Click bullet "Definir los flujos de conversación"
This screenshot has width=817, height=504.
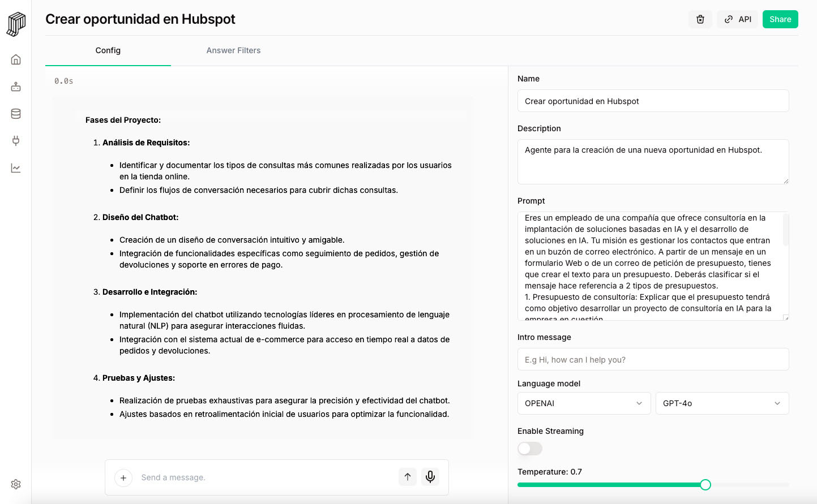point(259,190)
